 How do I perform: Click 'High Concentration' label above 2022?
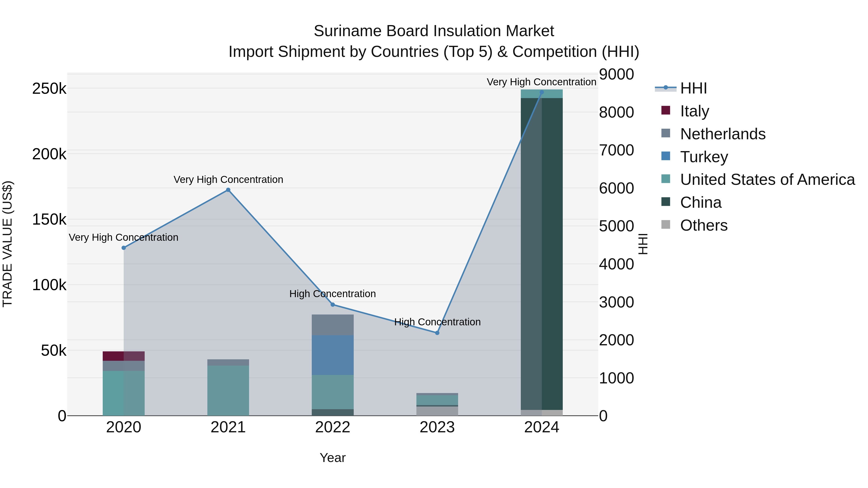tap(332, 294)
